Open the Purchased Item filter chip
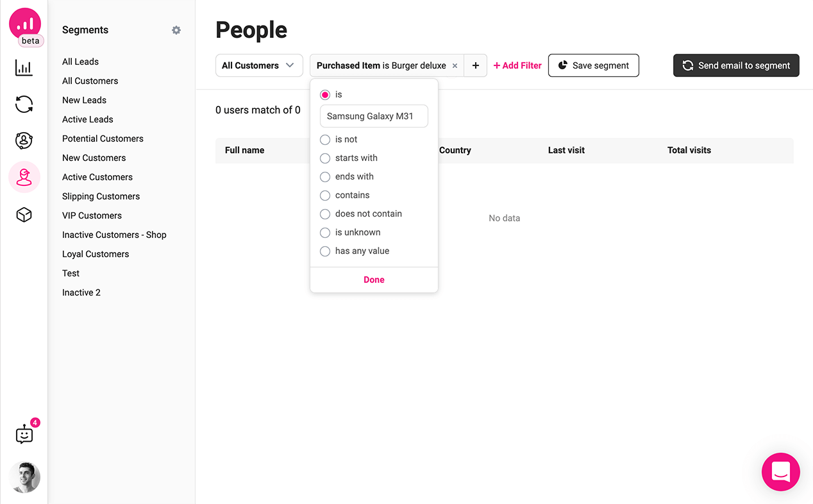The width and height of the screenshot is (813, 504). 381,65
